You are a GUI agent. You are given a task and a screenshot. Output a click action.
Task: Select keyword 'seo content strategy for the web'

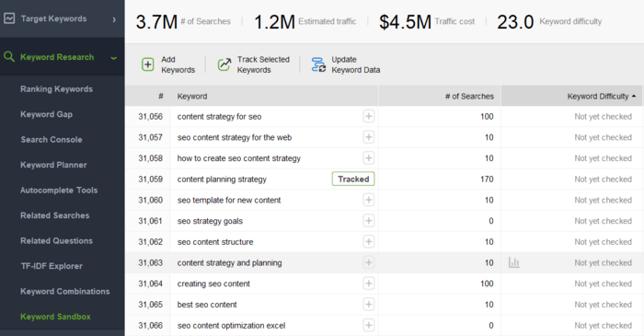(x=234, y=137)
